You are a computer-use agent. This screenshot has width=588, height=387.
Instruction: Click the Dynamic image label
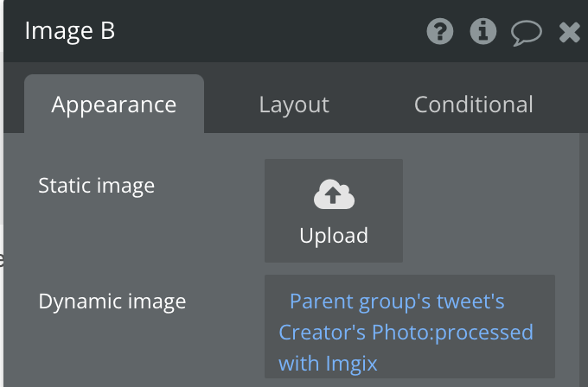(112, 301)
